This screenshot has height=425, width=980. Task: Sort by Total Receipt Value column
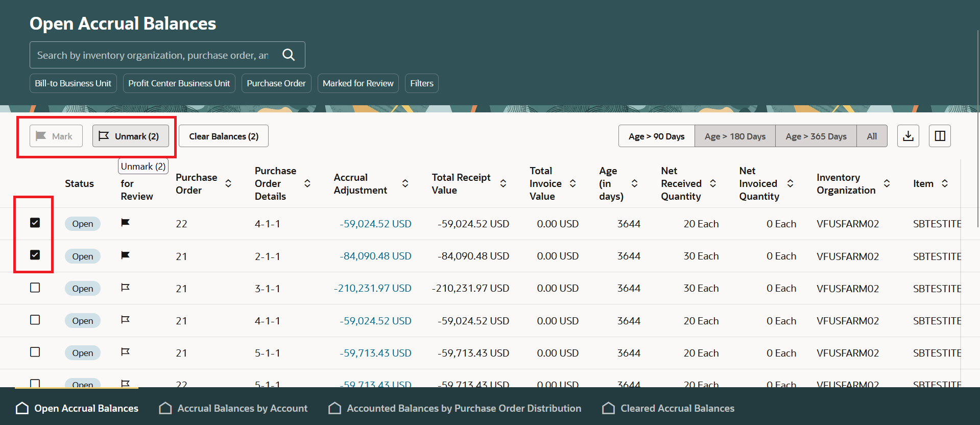[503, 183]
